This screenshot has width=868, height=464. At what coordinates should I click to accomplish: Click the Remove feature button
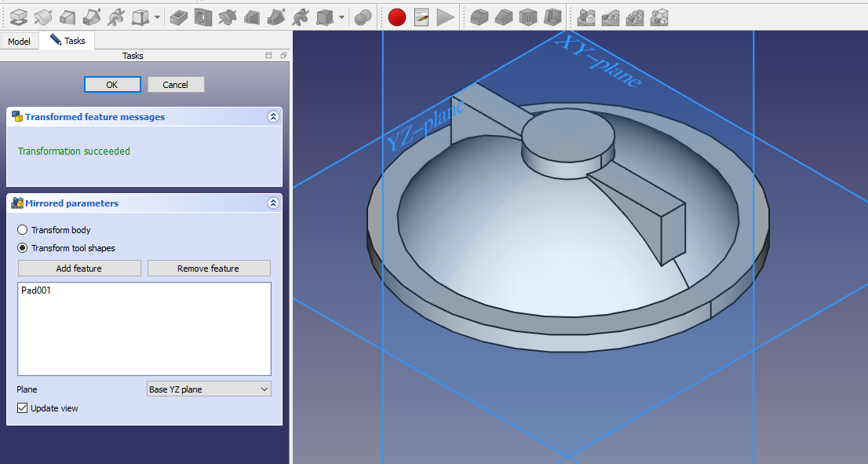click(209, 269)
